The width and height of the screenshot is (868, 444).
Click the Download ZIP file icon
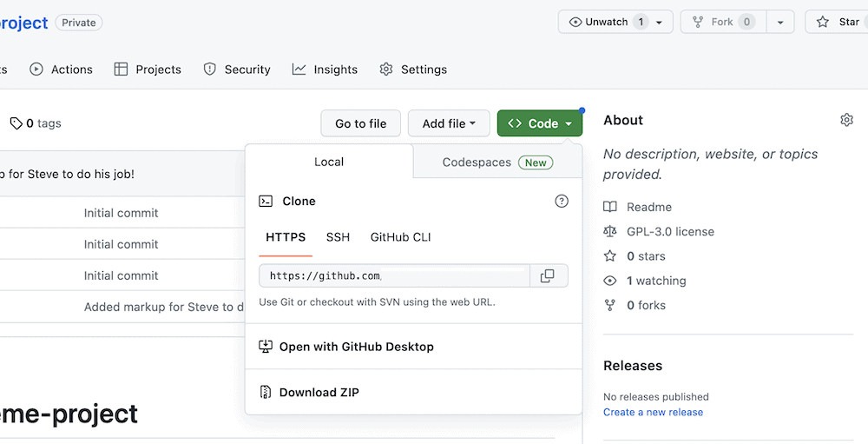pyautogui.click(x=266, y=392)
